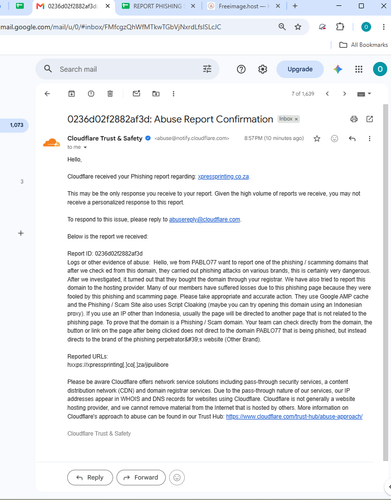Show search options filter icon
This screenshot has height=500, width=391.
click(207, 69)
